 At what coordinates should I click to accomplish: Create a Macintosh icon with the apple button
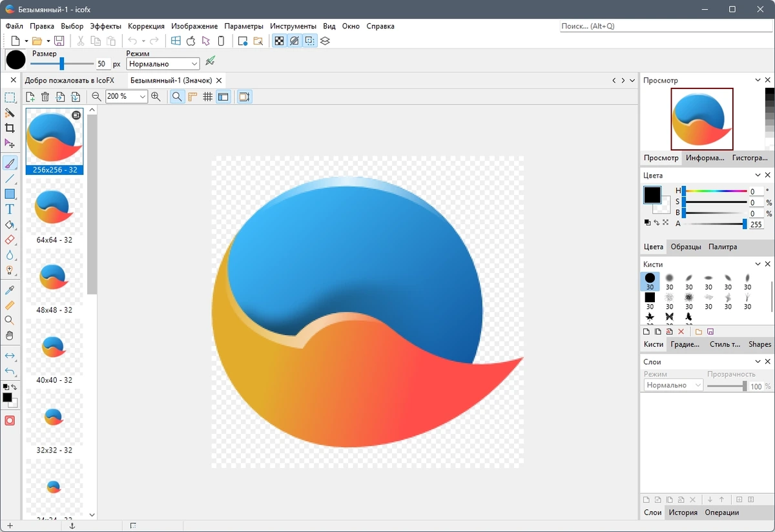pyautogui.click(x=191, y=41)
